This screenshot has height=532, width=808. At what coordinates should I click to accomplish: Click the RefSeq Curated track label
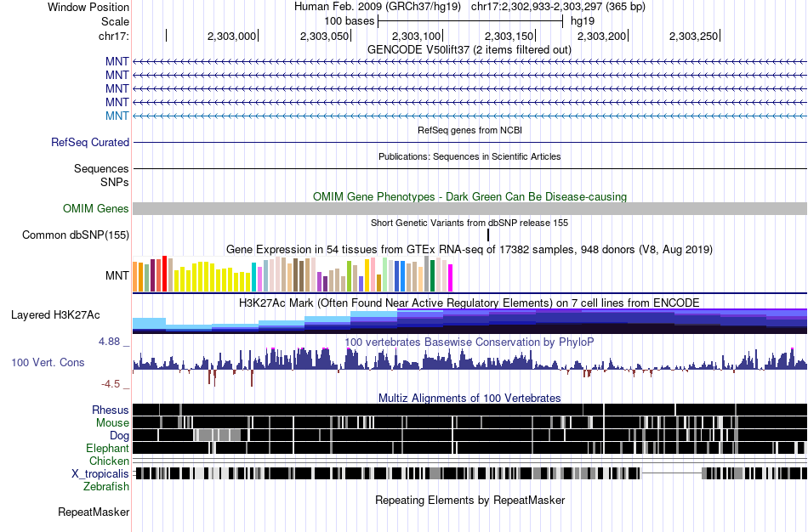pos(90,142)
